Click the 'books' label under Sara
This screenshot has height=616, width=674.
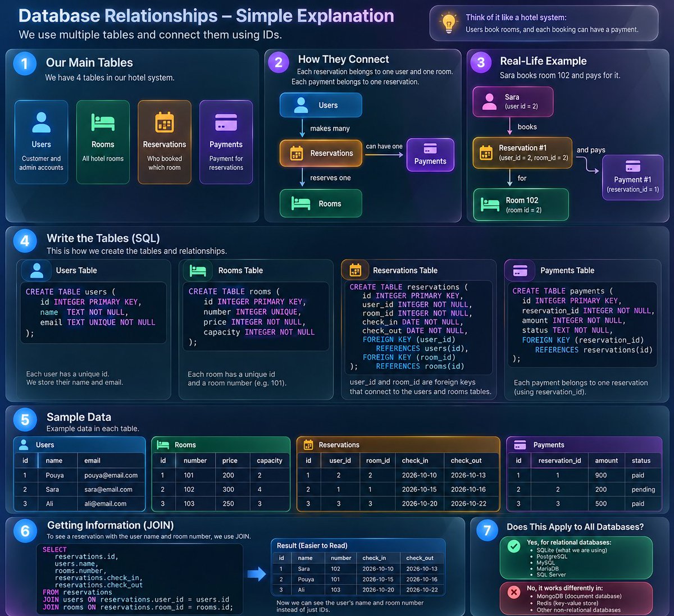point(527,127)
